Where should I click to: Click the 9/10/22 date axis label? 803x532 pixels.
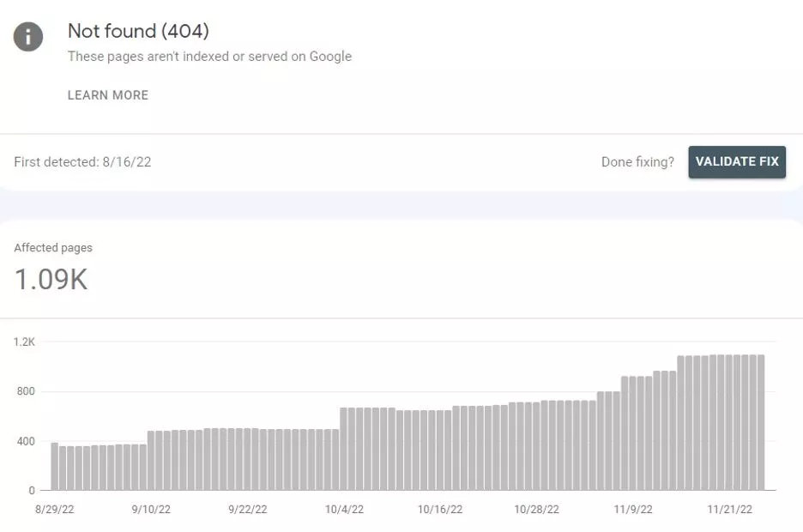[150, 509]
